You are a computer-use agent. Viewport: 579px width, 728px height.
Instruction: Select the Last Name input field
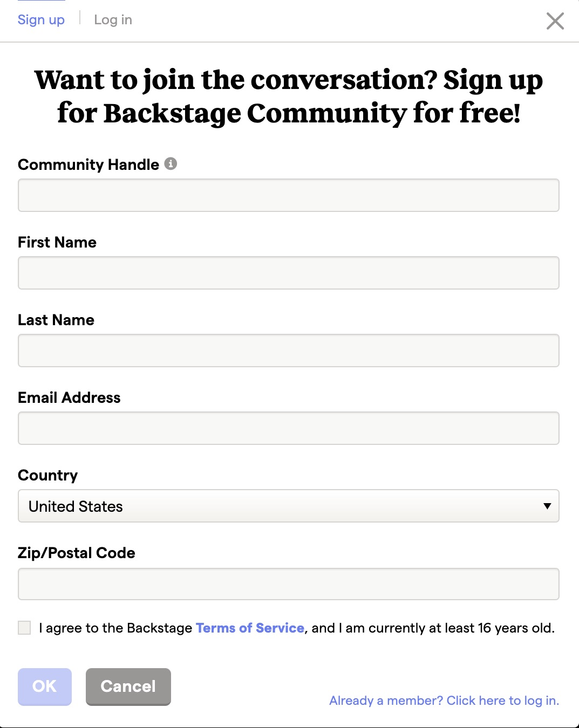289,351
